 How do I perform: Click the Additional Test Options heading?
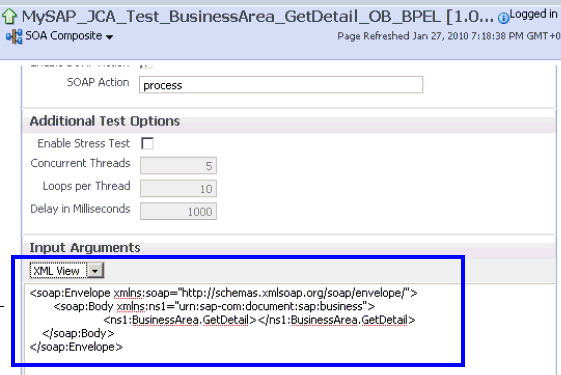104,121
